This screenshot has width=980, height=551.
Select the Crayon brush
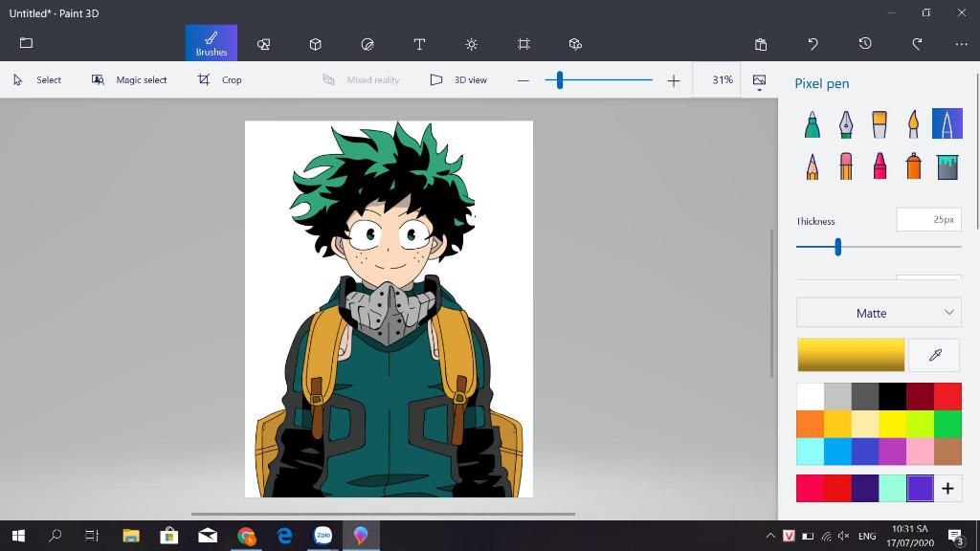pyautogui.click(x=880, y=166)
